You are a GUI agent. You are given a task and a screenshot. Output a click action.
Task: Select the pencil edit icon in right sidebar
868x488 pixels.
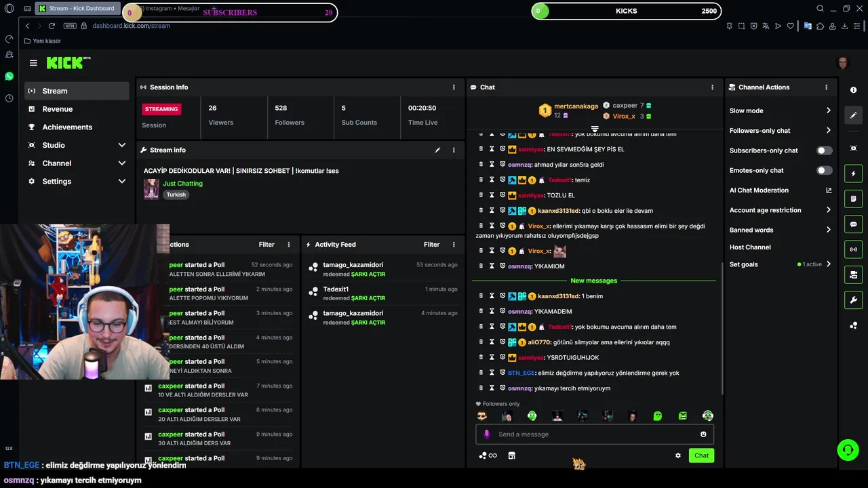[x=853, y=115]
